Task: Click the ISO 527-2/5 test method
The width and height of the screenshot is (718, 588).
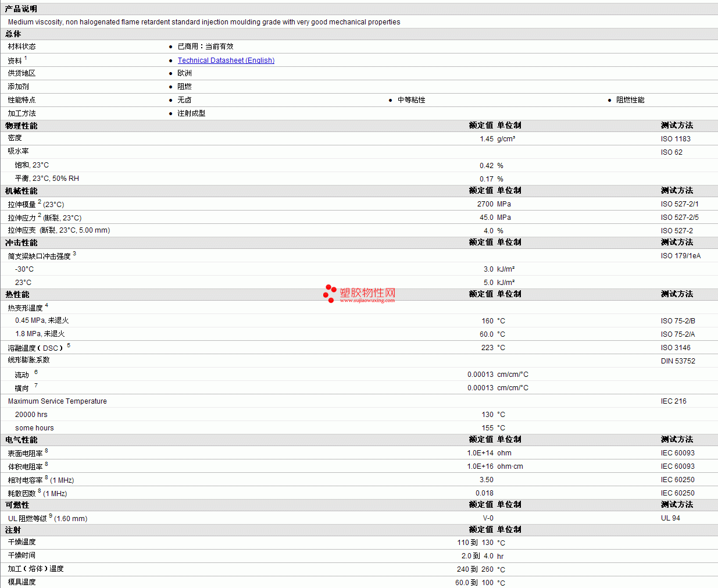Action: (x=680, y=218)
